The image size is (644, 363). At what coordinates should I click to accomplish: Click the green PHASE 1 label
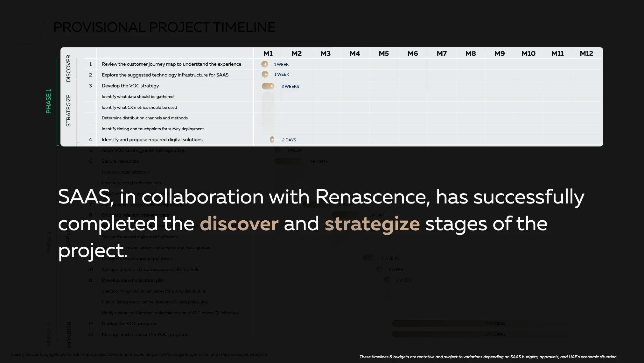click(48, 101)
